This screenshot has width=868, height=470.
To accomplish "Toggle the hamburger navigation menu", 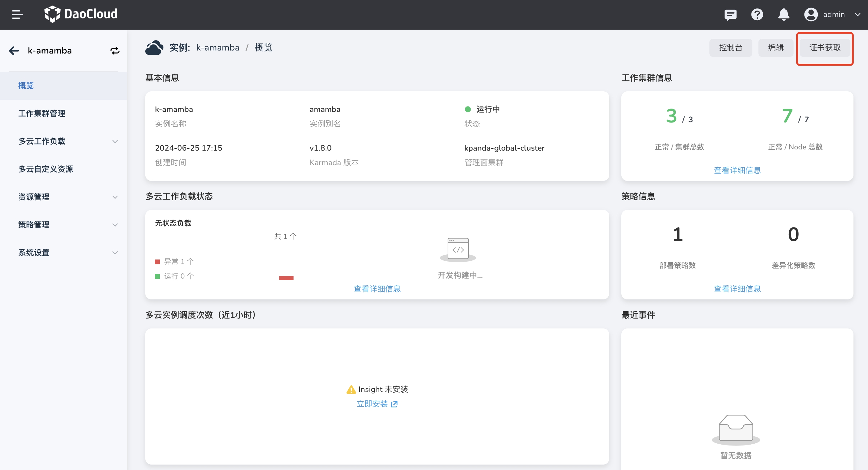I will pyautogui.click(x=17, y=15).
